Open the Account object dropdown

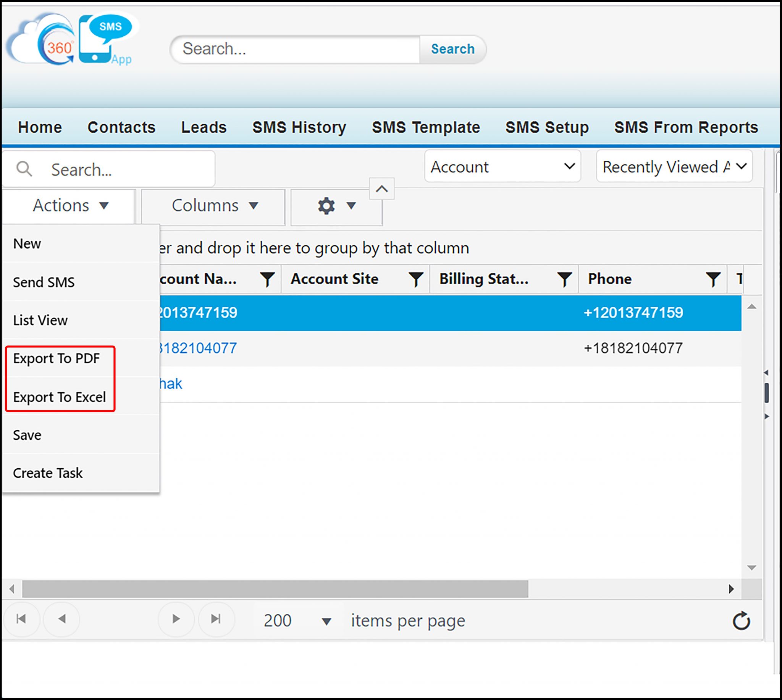(502, 166)
